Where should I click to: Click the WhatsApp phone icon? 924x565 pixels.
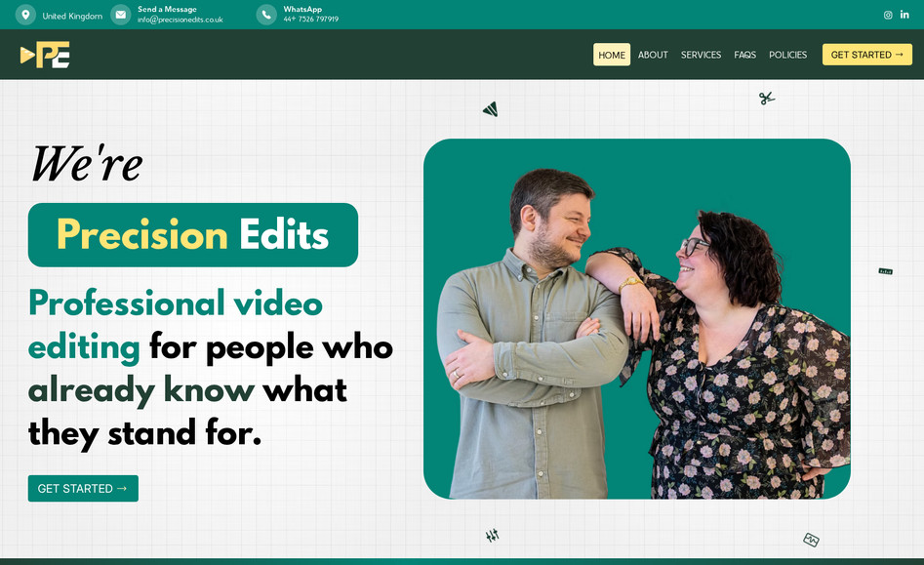266,15
